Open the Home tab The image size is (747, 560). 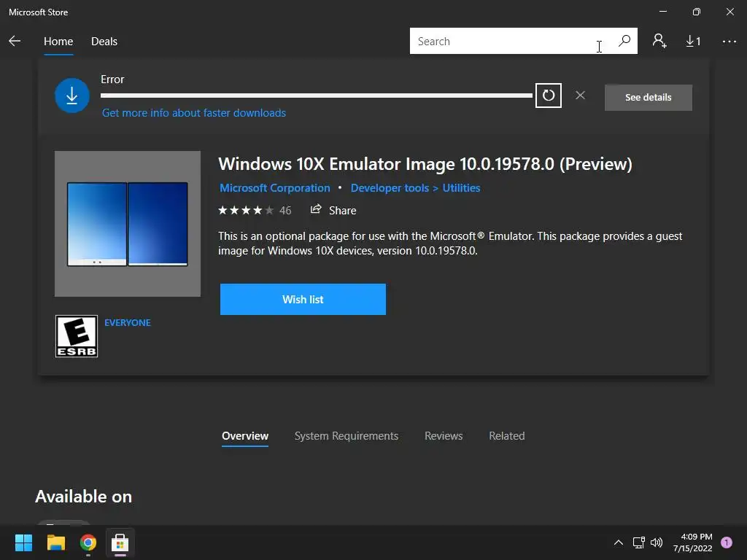58,42
